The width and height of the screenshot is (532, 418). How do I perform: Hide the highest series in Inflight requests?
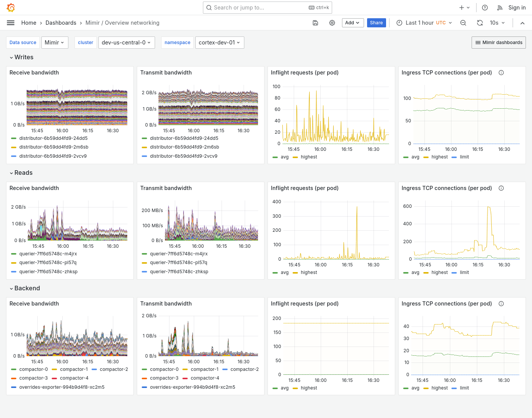coord(309,157)
